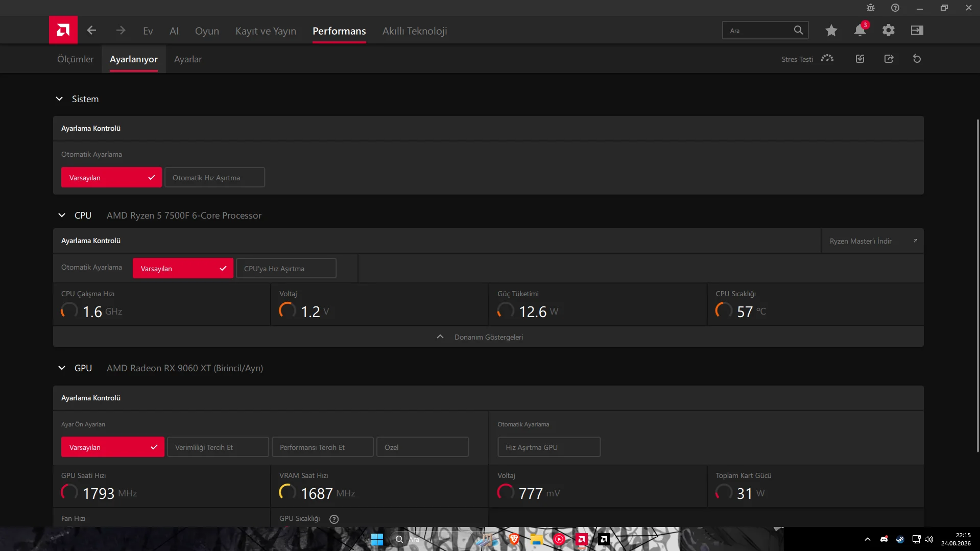
Task: Switch to Kayıt ve Yayın tab
Action: pos(266,31)
